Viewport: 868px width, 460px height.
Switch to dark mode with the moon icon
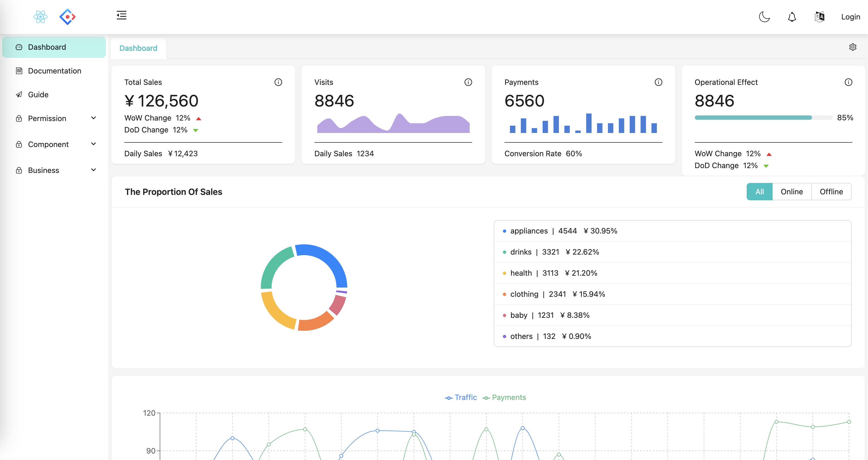pos(764,16)
